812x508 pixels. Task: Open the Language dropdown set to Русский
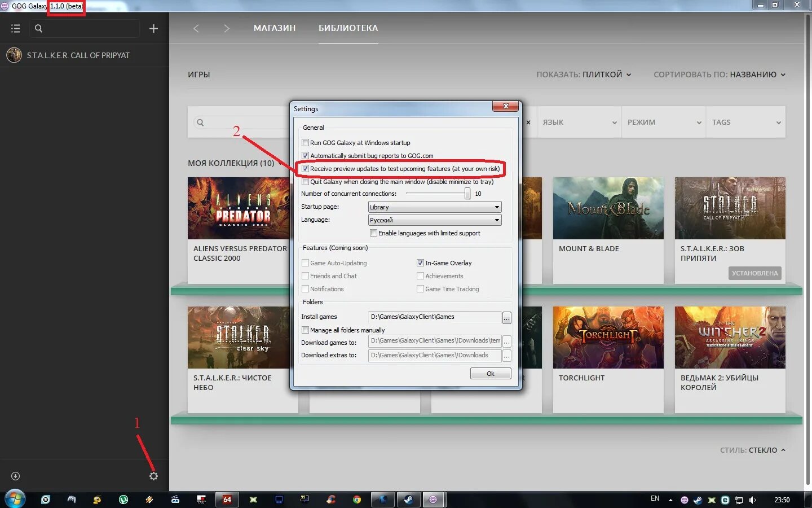[435, 220]
